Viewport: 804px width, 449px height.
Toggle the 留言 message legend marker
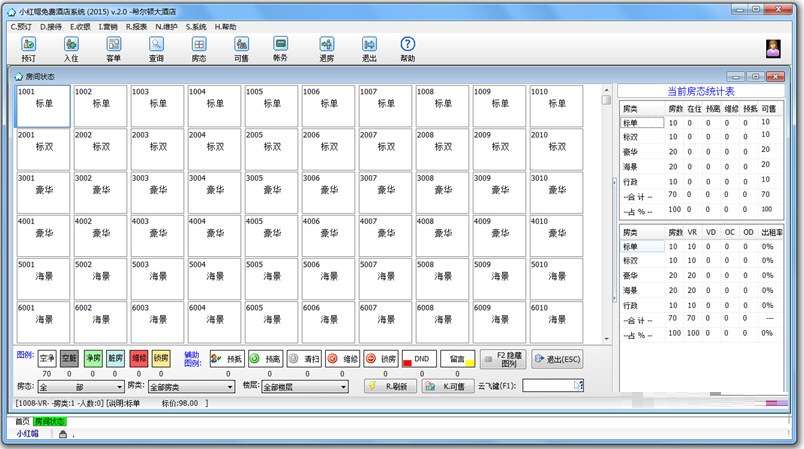tap(455, 358)
